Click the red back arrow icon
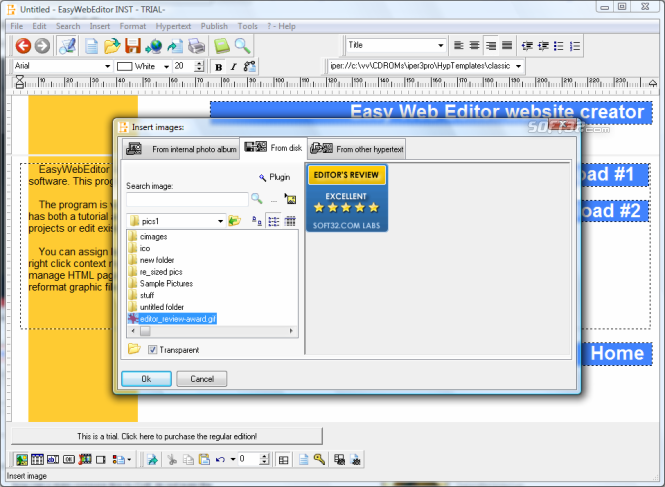Viewport: 665px width, 487px height. 23,46
